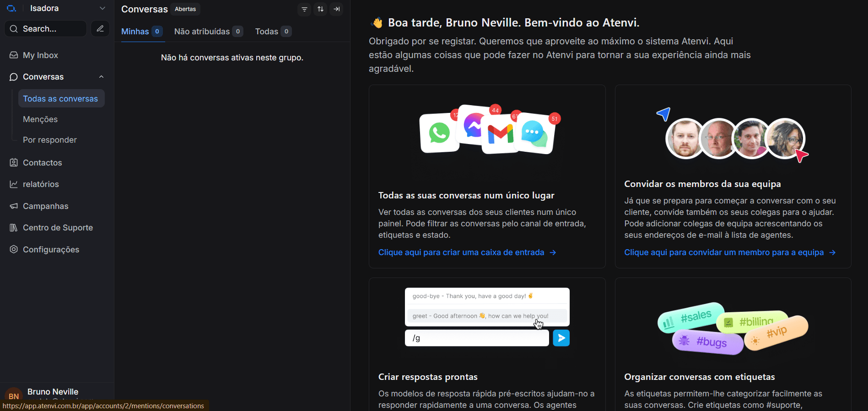Click link to criar uma caixa de entrada
This screenshot has height=411, width=868.
click(467, 252)
